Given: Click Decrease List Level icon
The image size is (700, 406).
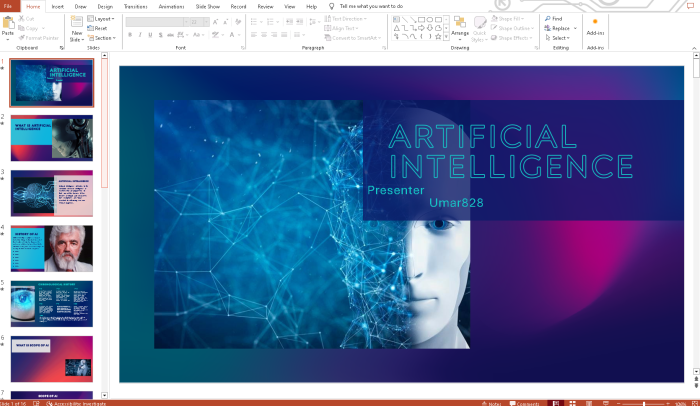Looking at the screenshot, I should (x=289, y=22).
